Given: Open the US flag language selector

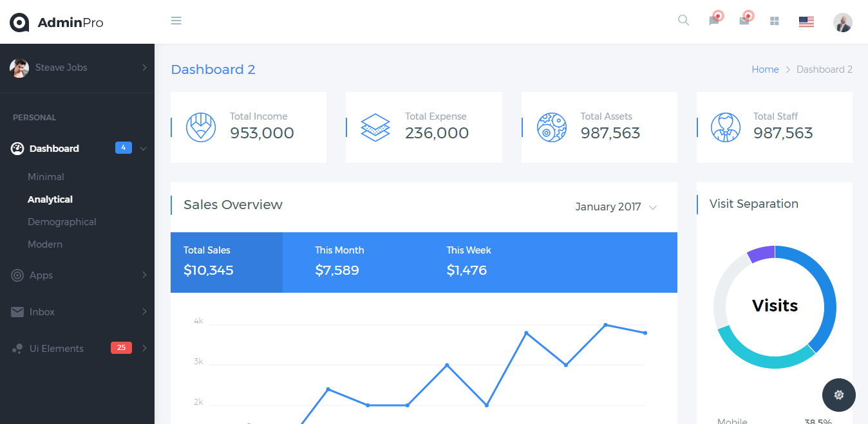Looking at the screenshot, I should [x=806, y=22].
